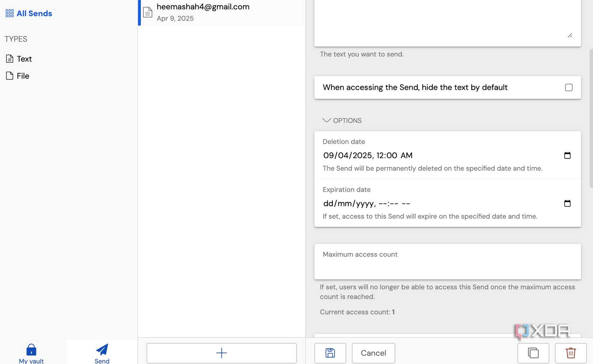
Task: Save the Send with the disk icon
Action: (330, 353)
